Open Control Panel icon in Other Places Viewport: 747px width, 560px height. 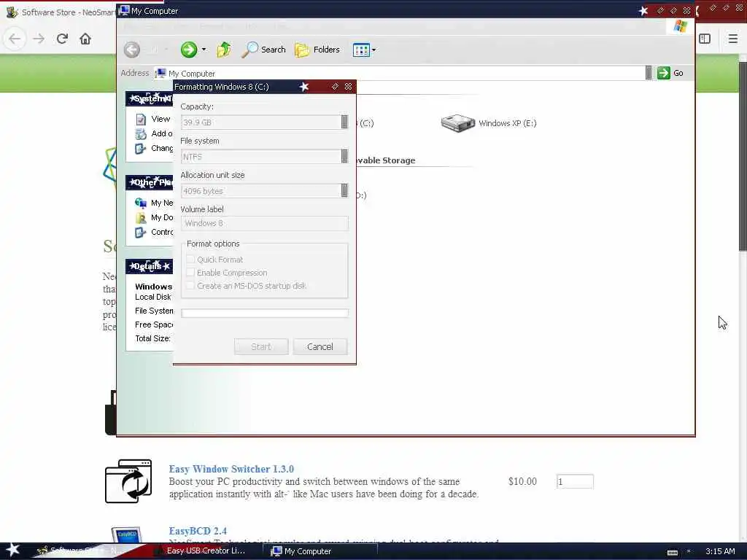coord(141,233)
